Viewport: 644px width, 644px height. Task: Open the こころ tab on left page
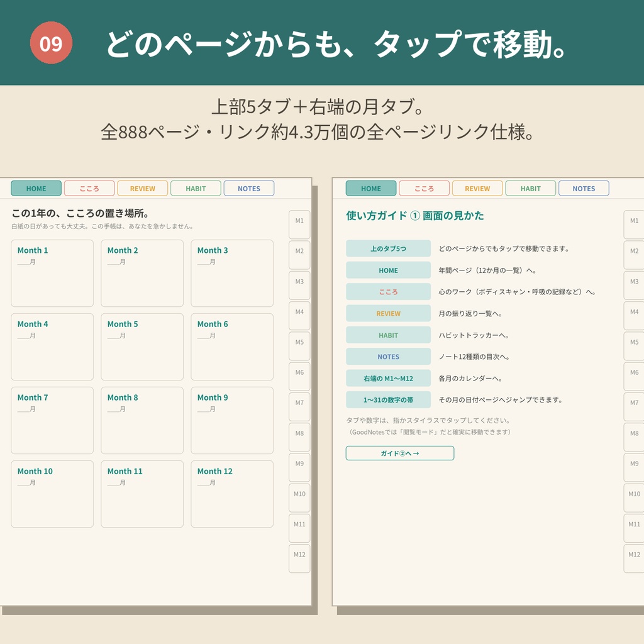click(x=89, y=189)
